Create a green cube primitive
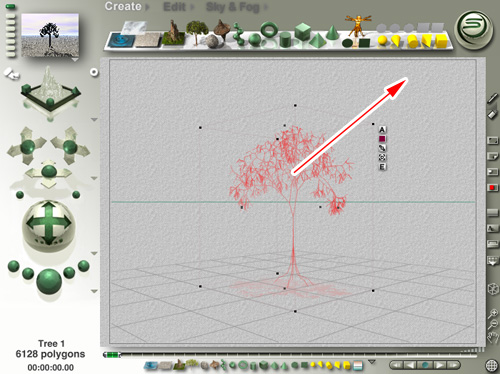Viewport: 500px width, 374px height. [303, 31]
